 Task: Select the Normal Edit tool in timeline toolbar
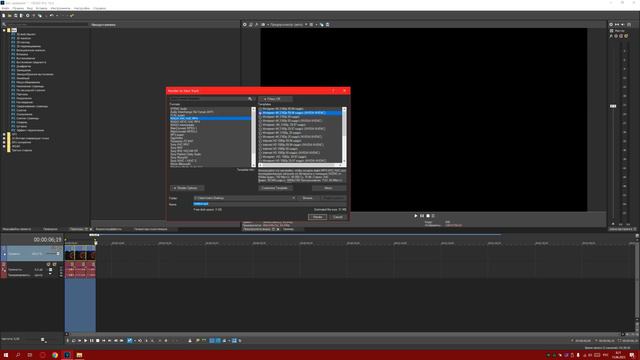[x=130, y=340]
